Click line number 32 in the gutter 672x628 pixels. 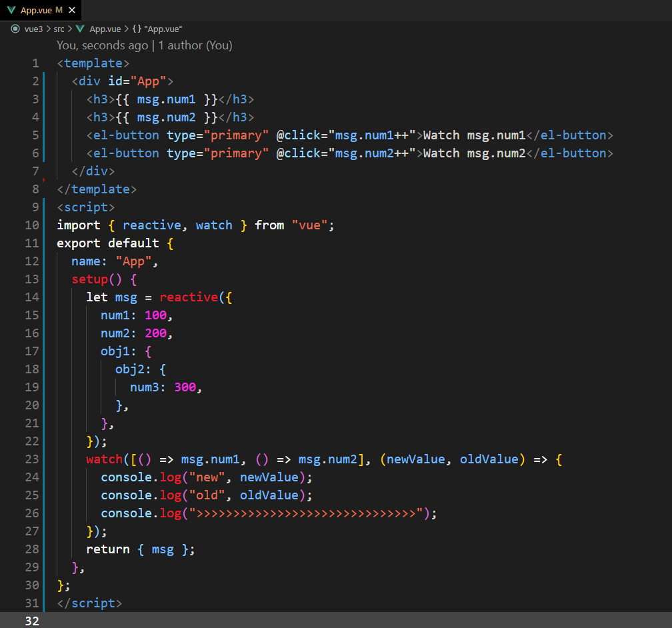coord(32,621)
